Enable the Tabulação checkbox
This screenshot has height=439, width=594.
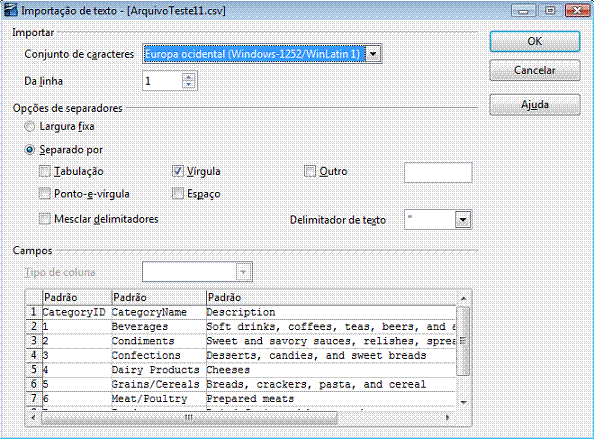pos(45,172)
